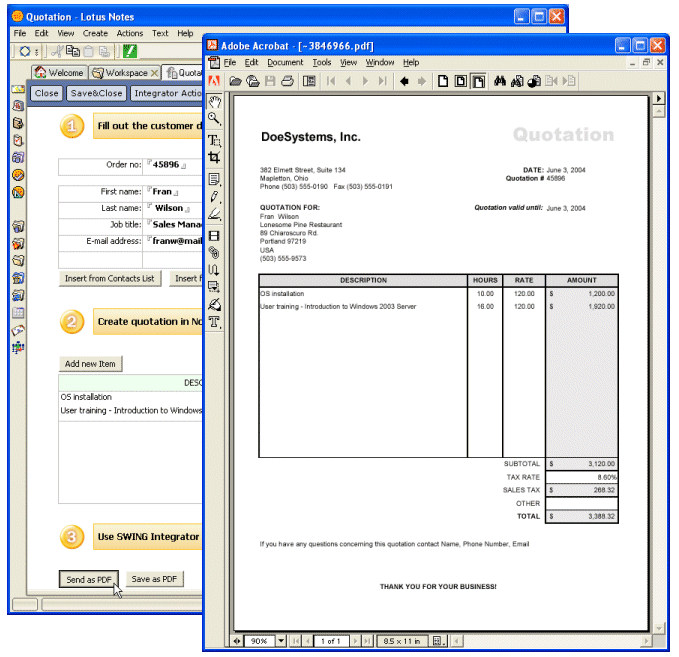Click the Order no input field

click(x=175, y=165)
